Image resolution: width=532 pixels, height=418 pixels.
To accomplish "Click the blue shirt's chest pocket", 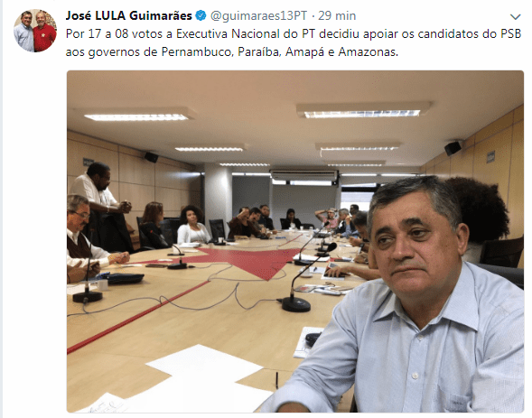I will click(468, 400).
